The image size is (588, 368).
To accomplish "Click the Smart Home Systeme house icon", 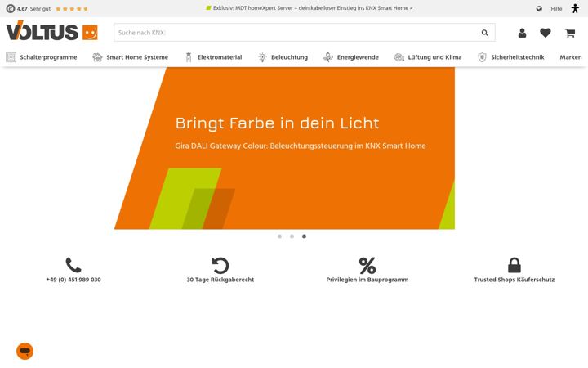I will point(97,57).
